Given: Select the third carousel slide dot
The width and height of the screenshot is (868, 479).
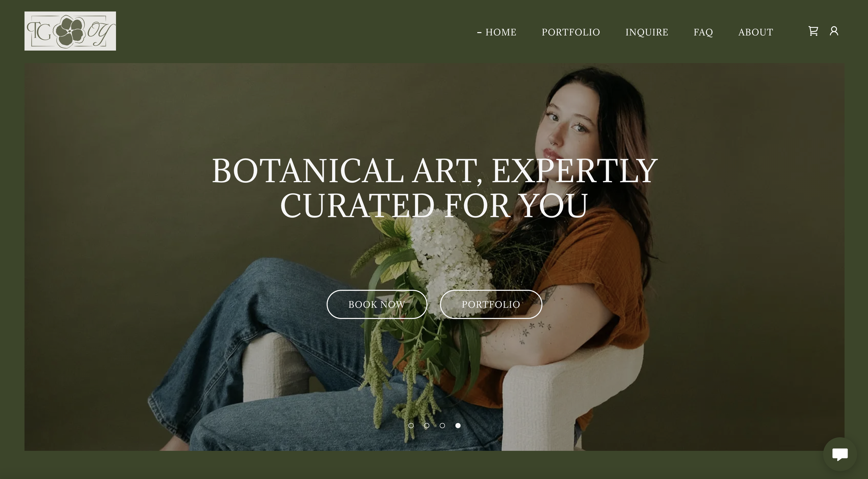Looking at the screenshot, I should [x=442, y=426].
